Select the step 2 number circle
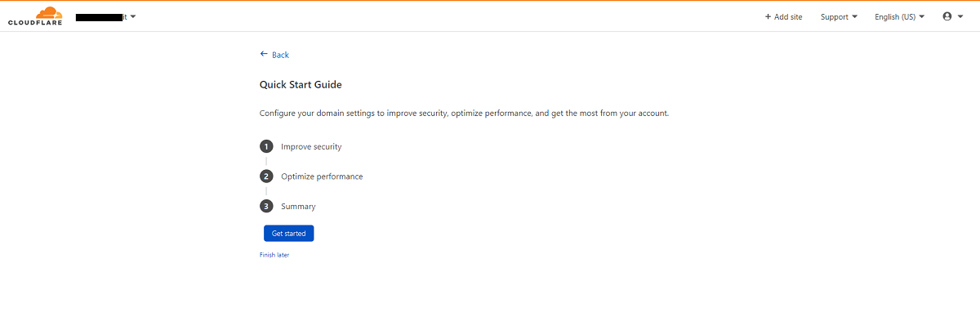The width and height of the screenshot is (980, 326). click(x=266, y=176)
